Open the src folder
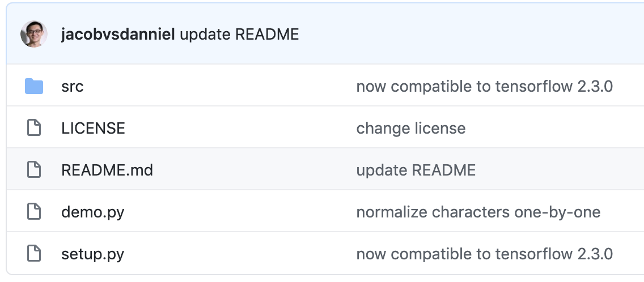This screenshot has width=644, height=282. tap(72, 87)
